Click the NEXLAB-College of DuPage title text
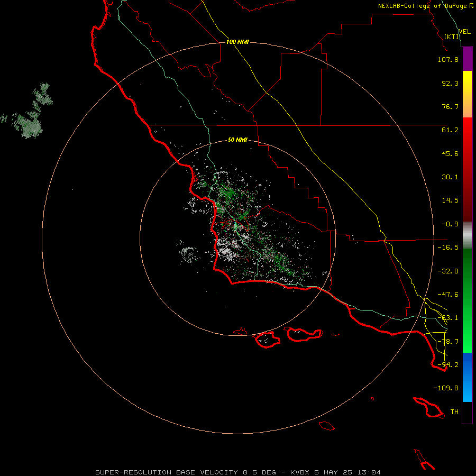Viewport: 476px width, 476px height. point(423,6)
